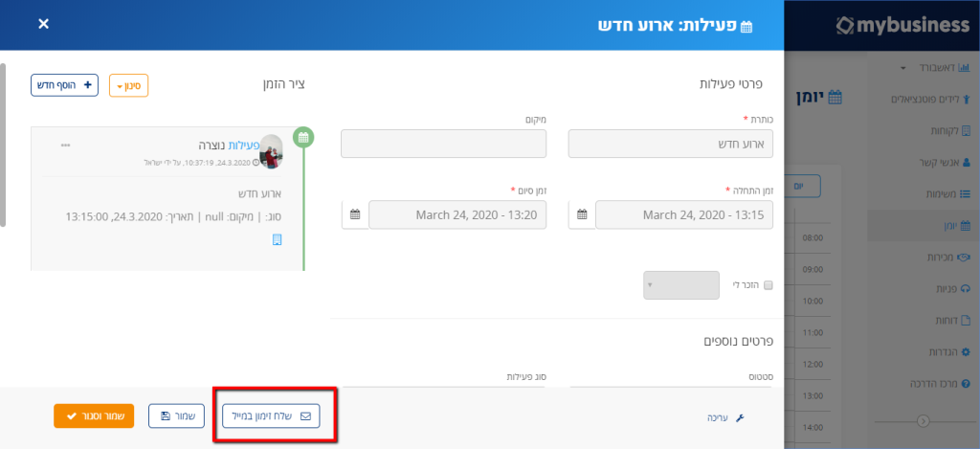
Task: Click 'שמור וסגור' save and close button
Action: pyautogui.click(x=94, y=415)
